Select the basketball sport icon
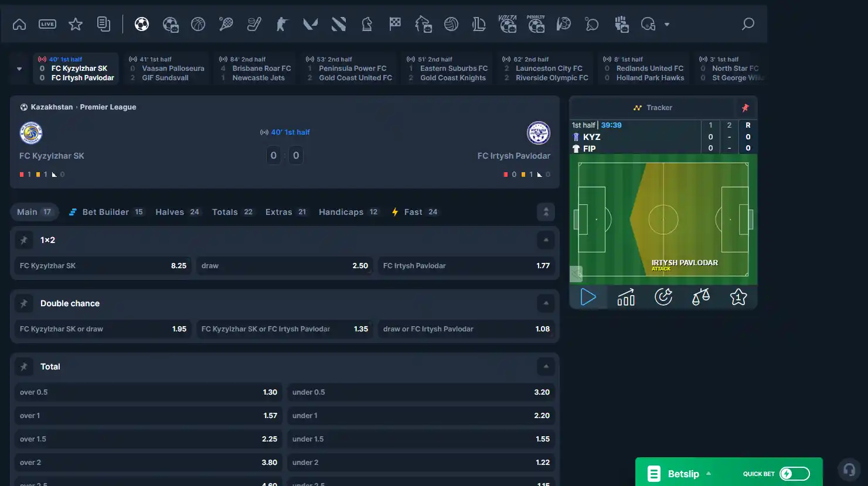868x486 pixels. point(198,24)
